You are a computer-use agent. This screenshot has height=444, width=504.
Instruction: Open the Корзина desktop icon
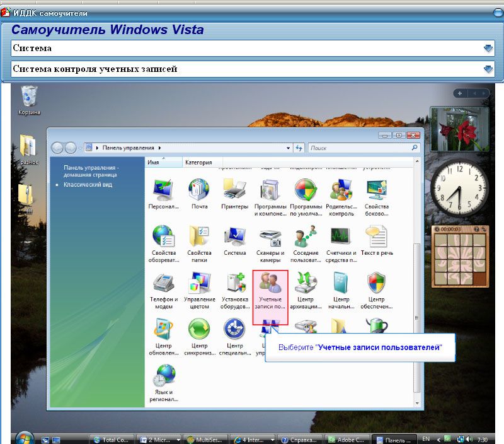pyautogui.click(x=30, y=101)
